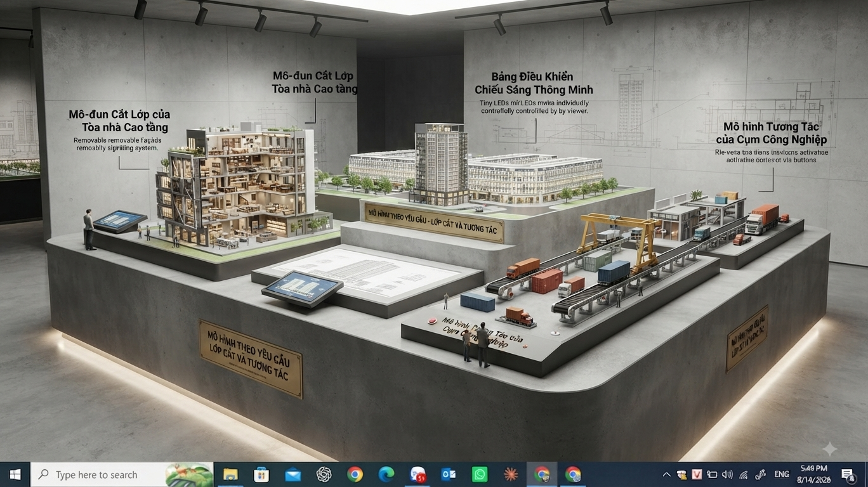868x487 pixels.
Task: Open the clock showing 5:49 PM
Action: tap(814, 474)
